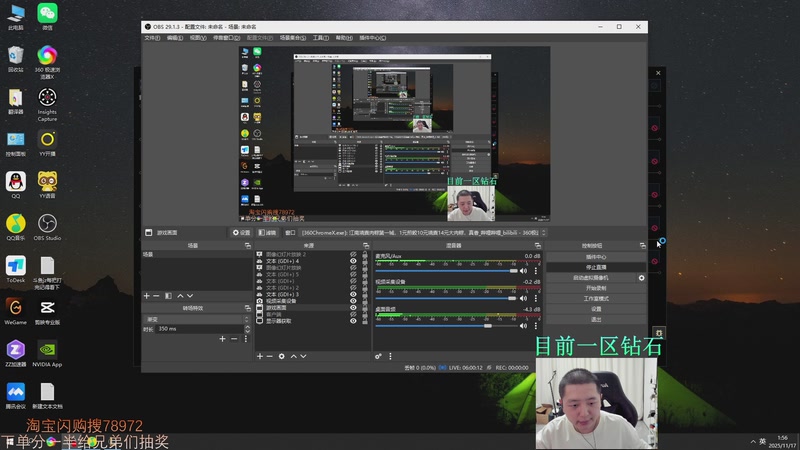Open QQ音乐 desktop icon
Image resolution: width=800 pixels, height=450 pixels.
click(x=16, y=227)
